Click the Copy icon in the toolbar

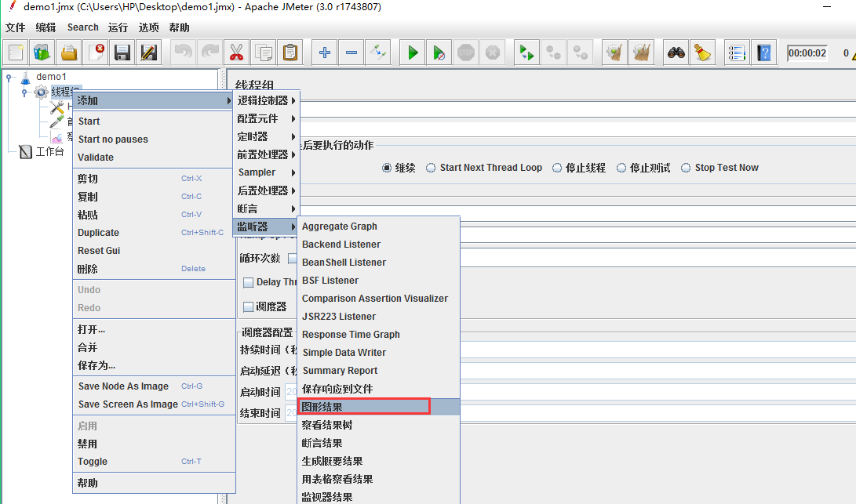pos(264,53)
